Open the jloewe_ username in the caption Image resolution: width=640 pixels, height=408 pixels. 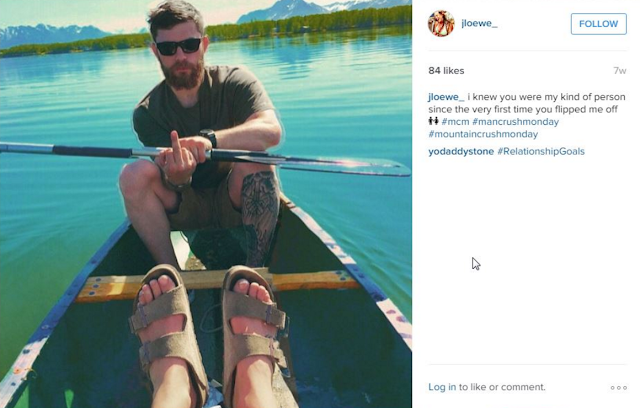pos(447,97)
